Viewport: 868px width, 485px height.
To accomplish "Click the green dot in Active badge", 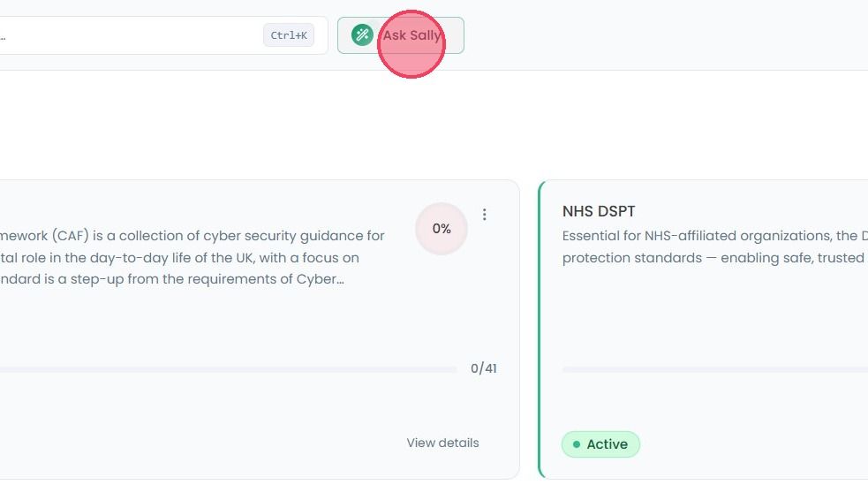I will point(577,444).
